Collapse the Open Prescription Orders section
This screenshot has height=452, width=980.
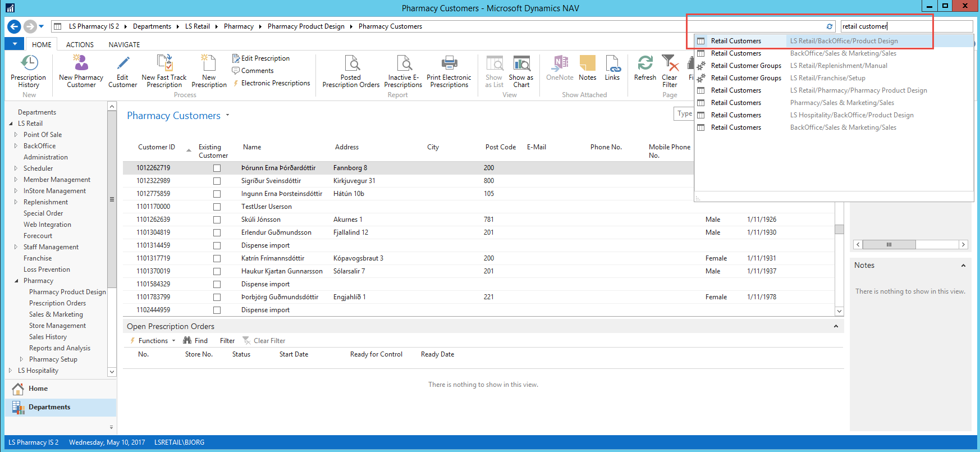[x=836, y=326]
